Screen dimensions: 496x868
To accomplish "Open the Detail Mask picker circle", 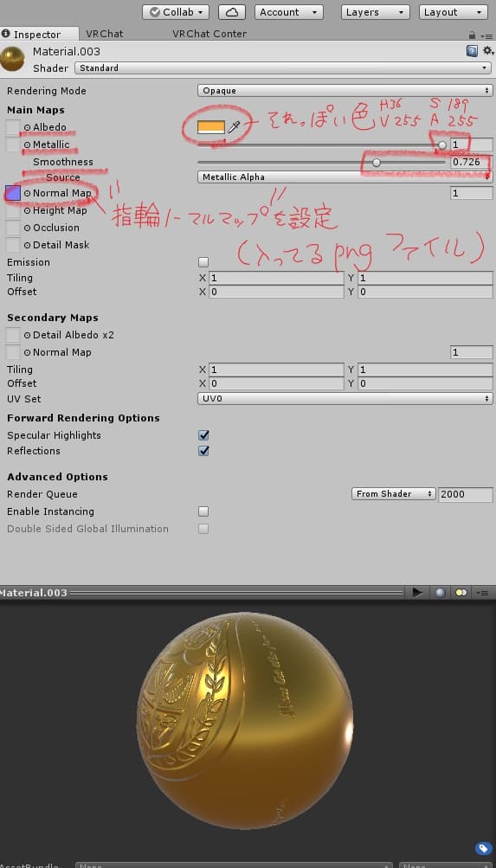I will (x=27, y=245).
